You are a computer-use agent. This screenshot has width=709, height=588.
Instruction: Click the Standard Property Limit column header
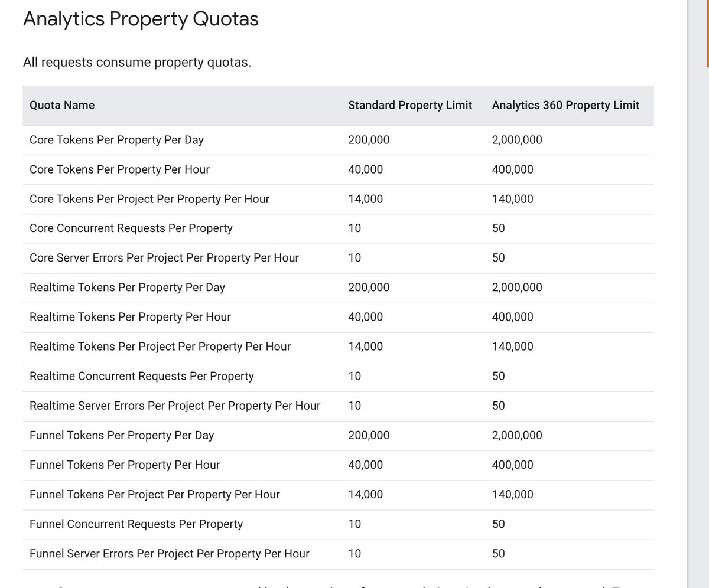click(x=409, y=105)
